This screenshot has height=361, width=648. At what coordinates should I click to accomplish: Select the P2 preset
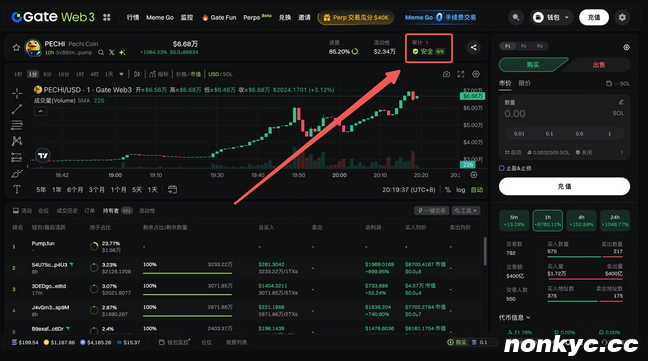pyautogui.click(x=524, y=46)
